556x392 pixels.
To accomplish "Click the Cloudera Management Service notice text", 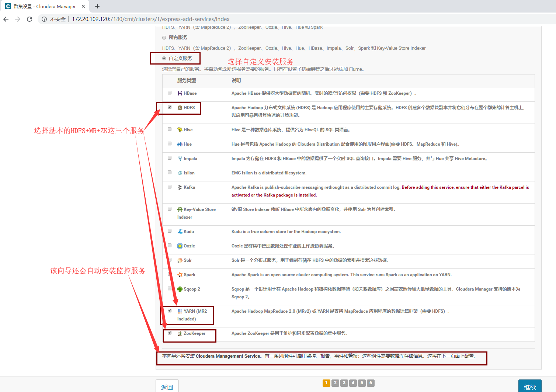I will click(320, 356).
